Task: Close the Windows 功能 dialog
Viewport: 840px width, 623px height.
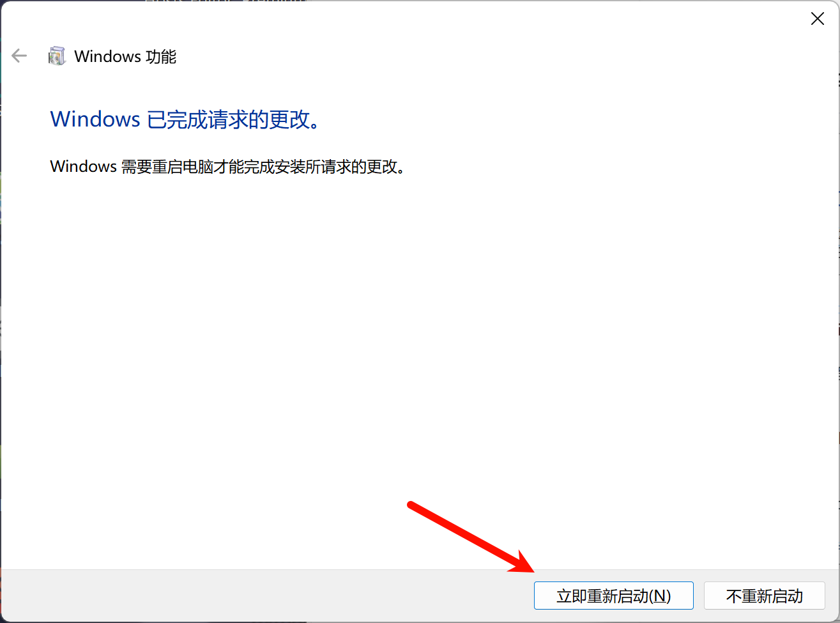Action: (x=817, y=19)
